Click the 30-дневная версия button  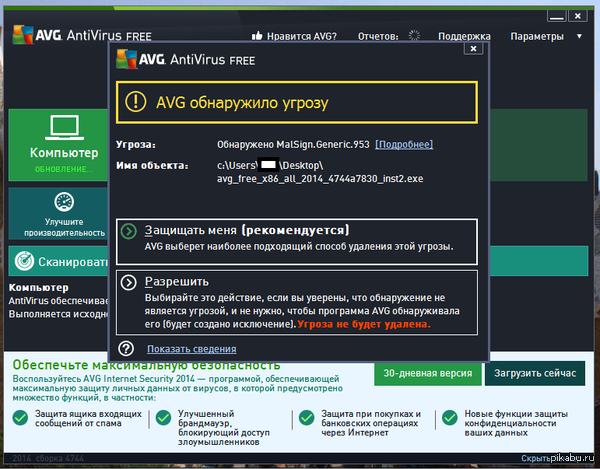pyautogui.click(x=427, y=373)
